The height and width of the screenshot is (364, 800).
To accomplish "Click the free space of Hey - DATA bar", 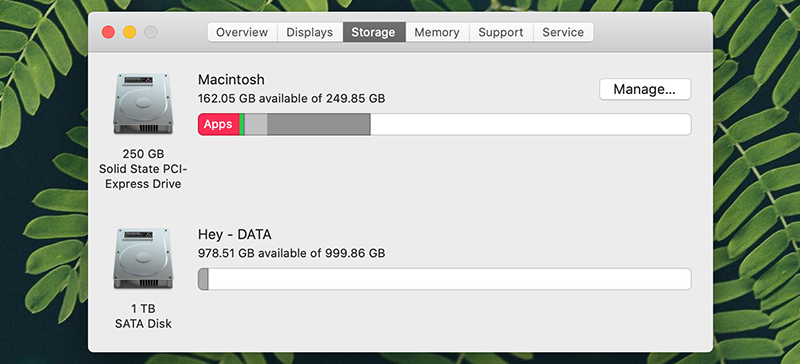I will click(x=450, y=279).
